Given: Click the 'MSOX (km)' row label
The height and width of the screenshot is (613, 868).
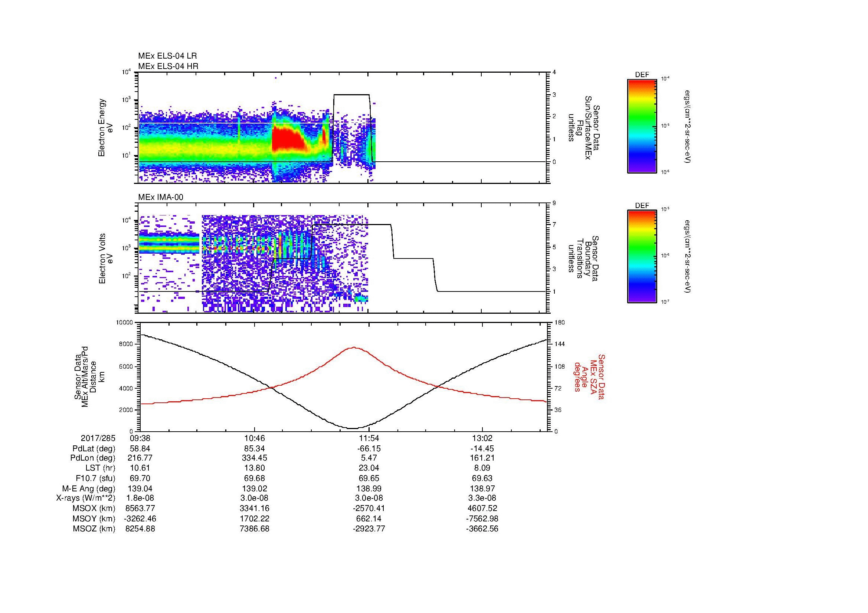Looking at the screenshot, I should (94, 508).
